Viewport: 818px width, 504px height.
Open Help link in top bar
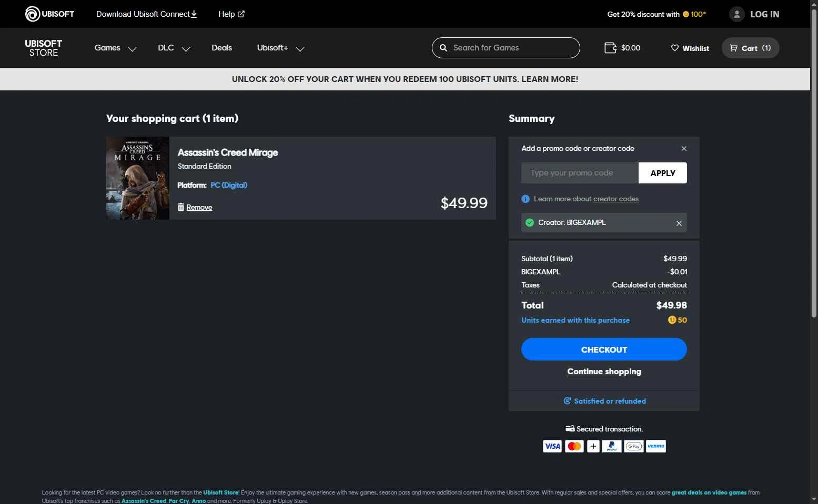[x=231, y=14]
